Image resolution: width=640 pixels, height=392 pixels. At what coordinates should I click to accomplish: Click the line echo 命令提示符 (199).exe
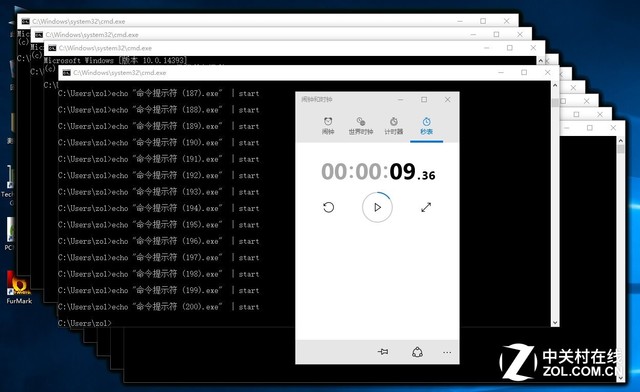tap(158, 290)
